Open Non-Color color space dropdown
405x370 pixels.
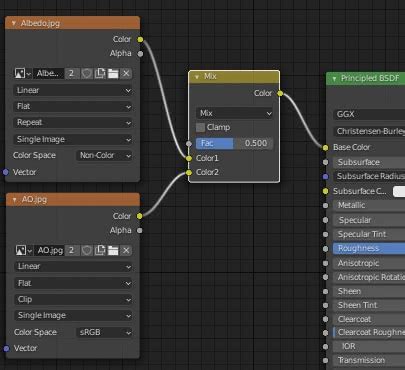tap(104, 155)
